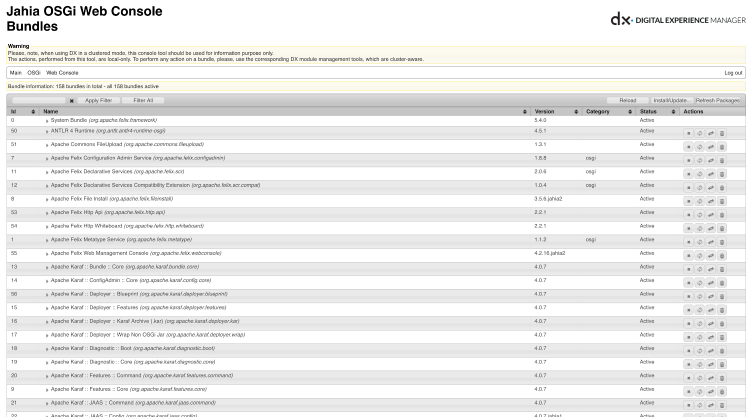Viewport: 750px width, 417px height.
Task: Select version 4.2.16.jahia2 cell
Action: [550, 253]
